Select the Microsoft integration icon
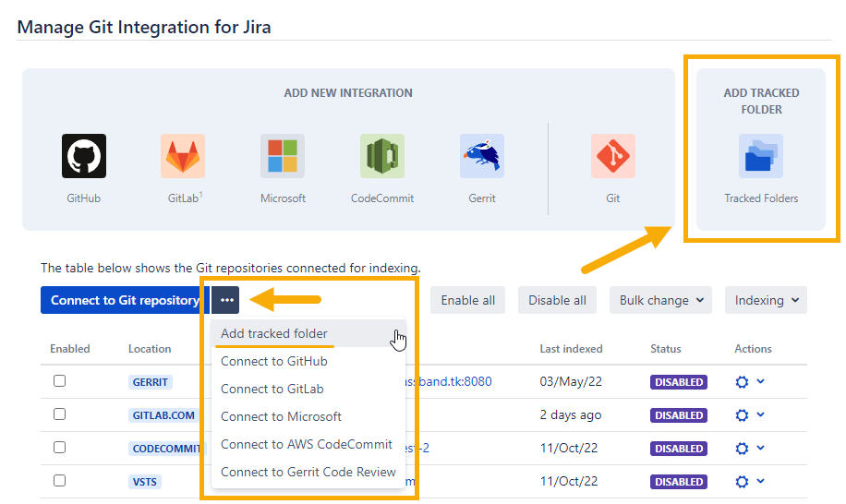Image resolution: width=846 pixels, height=504 pixels. coord(283,156)
